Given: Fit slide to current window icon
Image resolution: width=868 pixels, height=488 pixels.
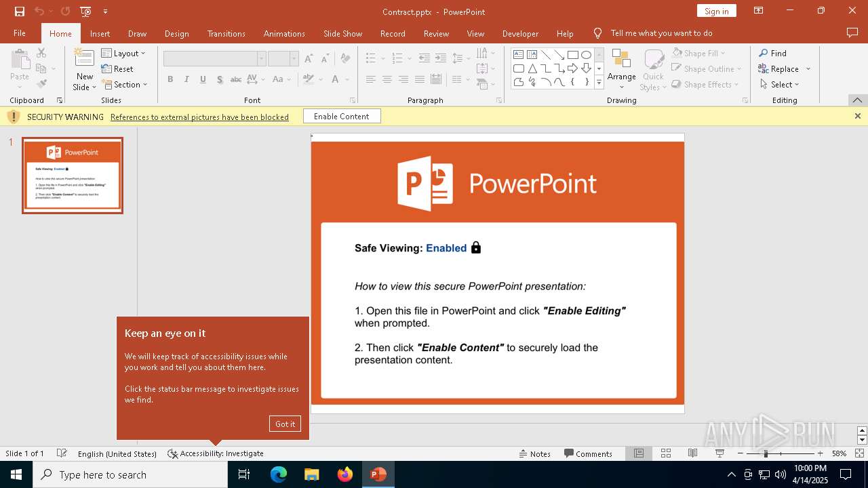Looking at the screenshot, I should click(x=860, y=453).
